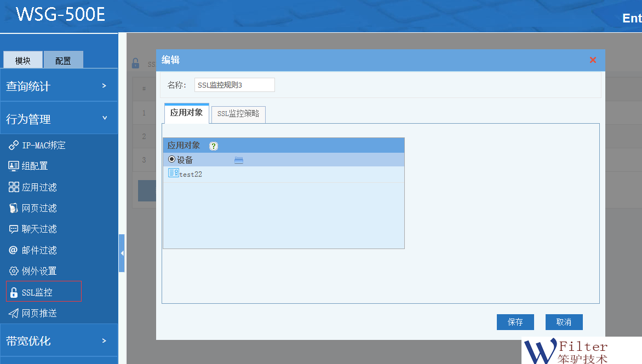The image size is (642, 364).
Task: Collapse the 行为管理 section
Action: tap(59, 119)
